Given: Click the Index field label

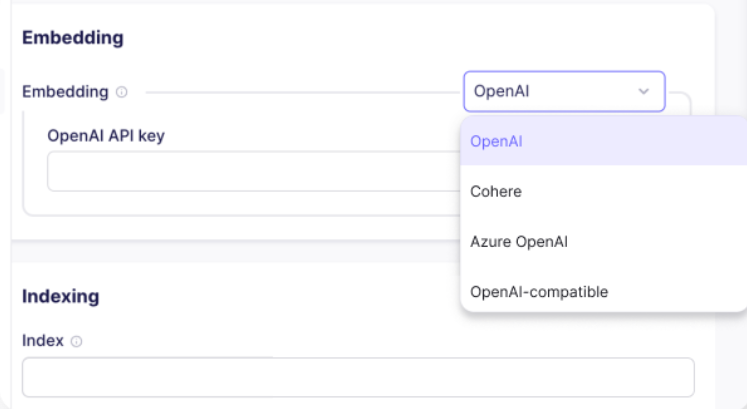Looking at the screenshot, I should 43,341.
